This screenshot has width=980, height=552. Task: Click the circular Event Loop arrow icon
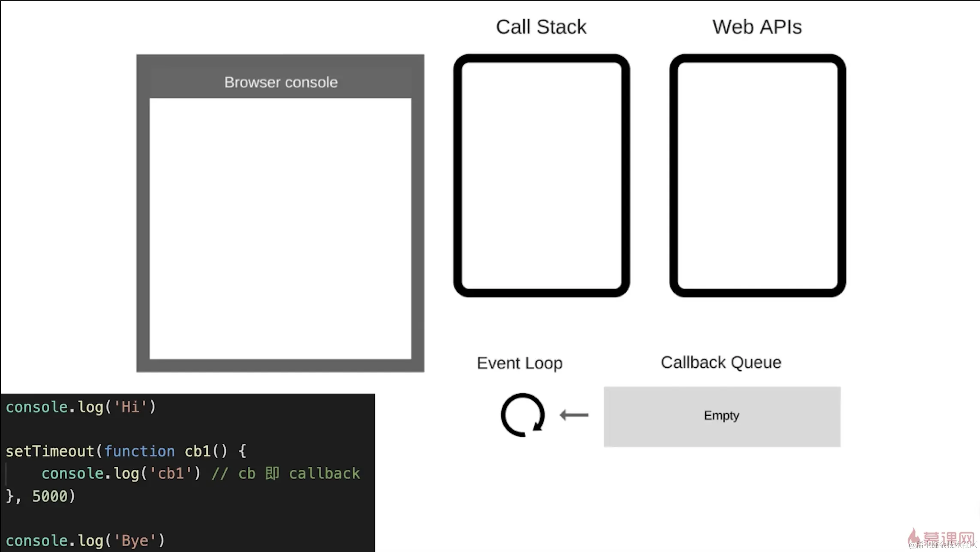tap(523, 415)
